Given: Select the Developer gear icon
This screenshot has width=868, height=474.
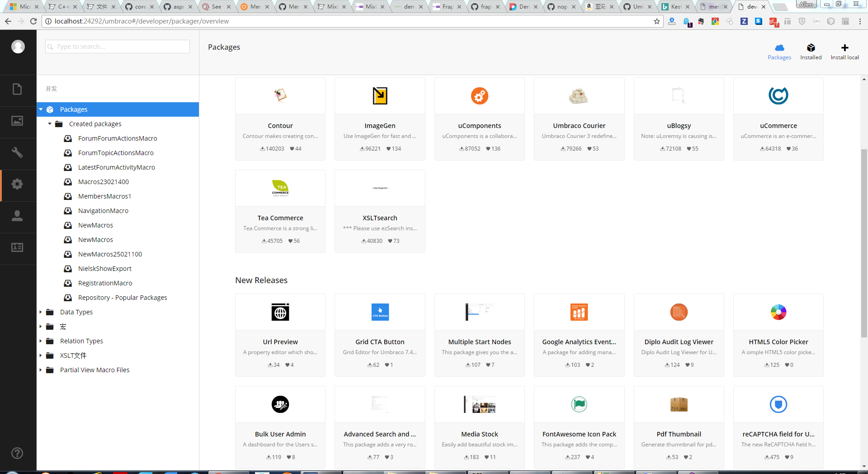Looking at the screenshot, I should [x=17, y=184].
